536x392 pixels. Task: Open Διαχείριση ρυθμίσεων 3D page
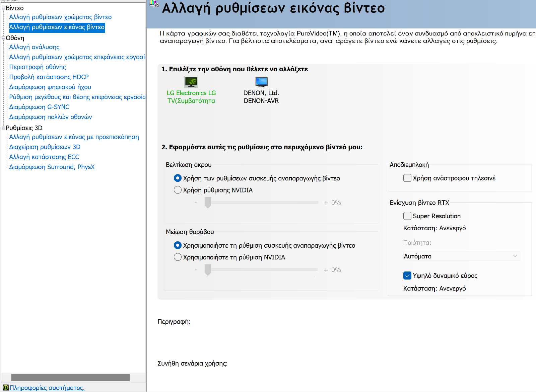click(x=45, y=147)
